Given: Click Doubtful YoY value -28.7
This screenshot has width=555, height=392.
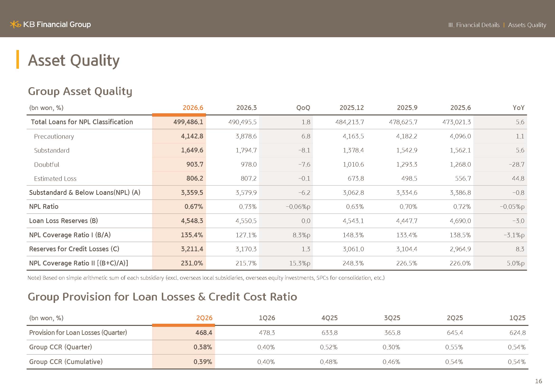Looking at the screenshot, I should (517, 165).
